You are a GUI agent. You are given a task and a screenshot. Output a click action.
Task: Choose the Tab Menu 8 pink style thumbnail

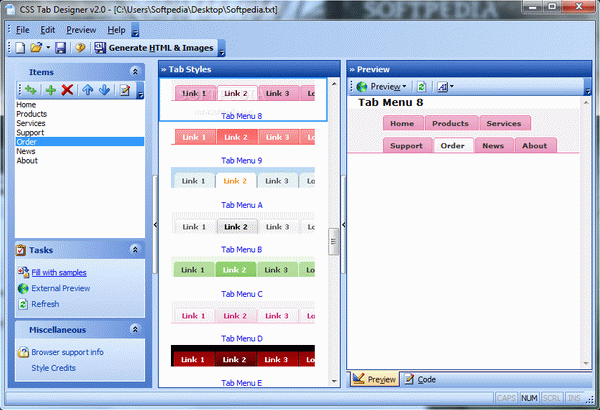tap(243, 93)
